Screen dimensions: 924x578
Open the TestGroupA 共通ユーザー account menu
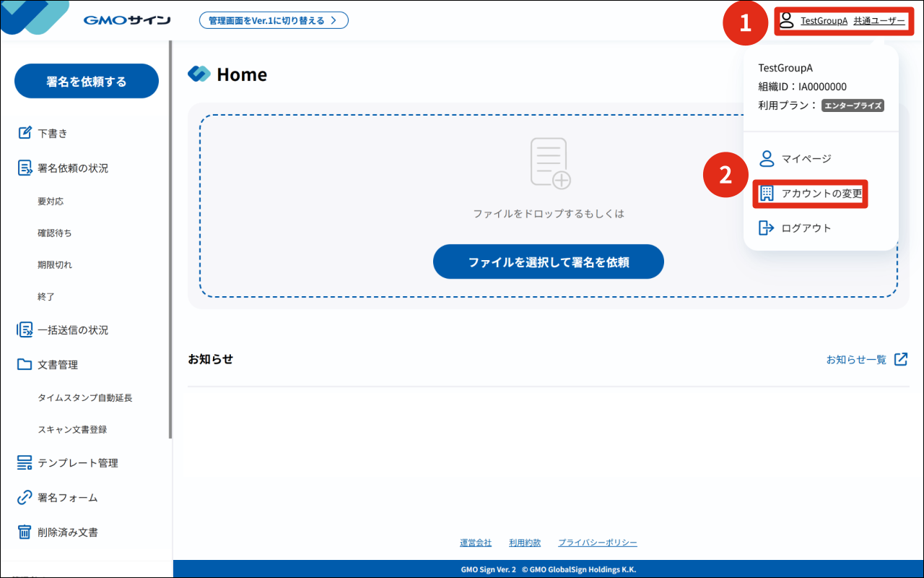tap(845, 20)
